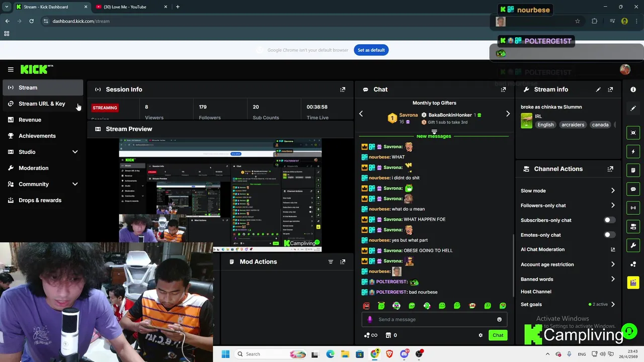Show the previous monthly top gifter
644x362 pixels.
tap(361, 114)
